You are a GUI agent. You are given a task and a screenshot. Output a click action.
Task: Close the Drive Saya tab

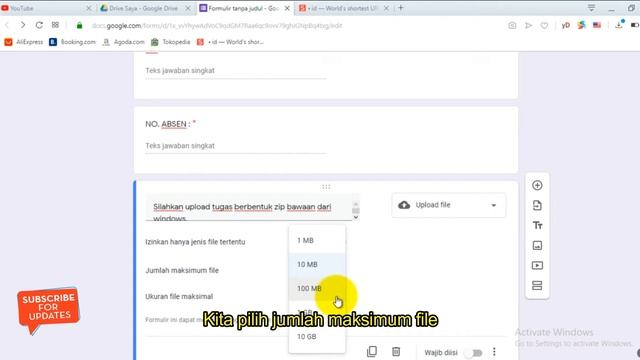point(188,8)
